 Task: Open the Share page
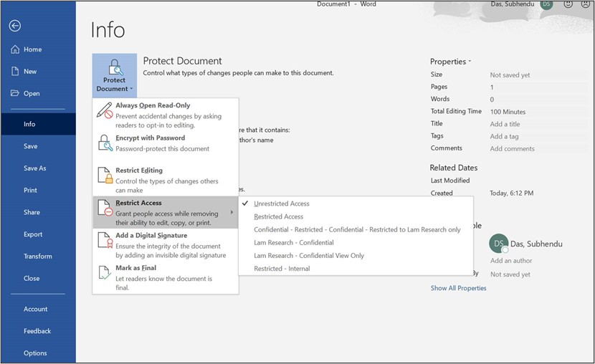[x=38, y=212]
